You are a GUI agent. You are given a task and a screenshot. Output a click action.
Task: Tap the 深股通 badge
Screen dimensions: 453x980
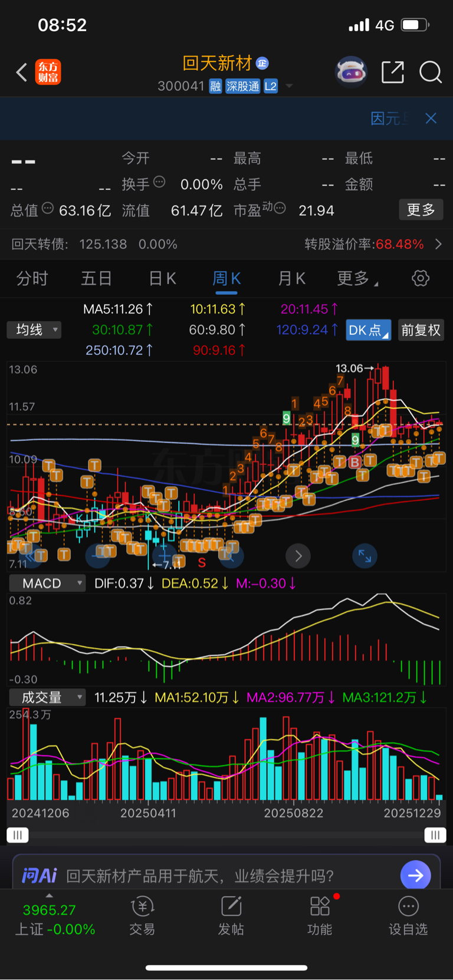pyautogui.click(x=243, y=87)
